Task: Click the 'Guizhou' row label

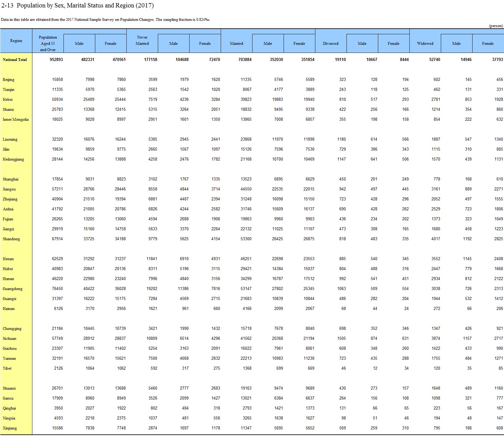Action: point(10,349)
